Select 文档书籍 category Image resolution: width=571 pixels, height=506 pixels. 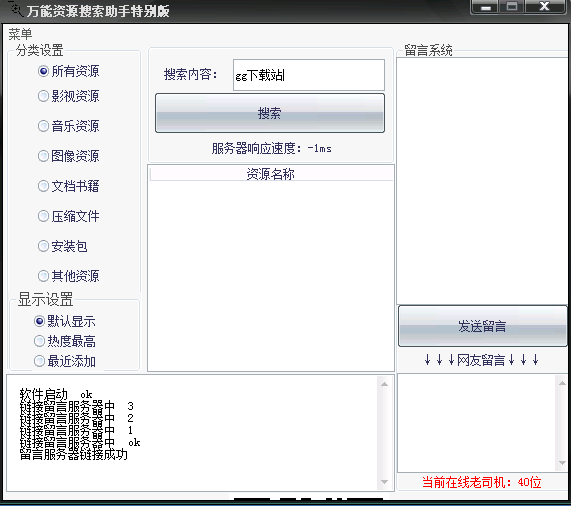coord(68,186)
